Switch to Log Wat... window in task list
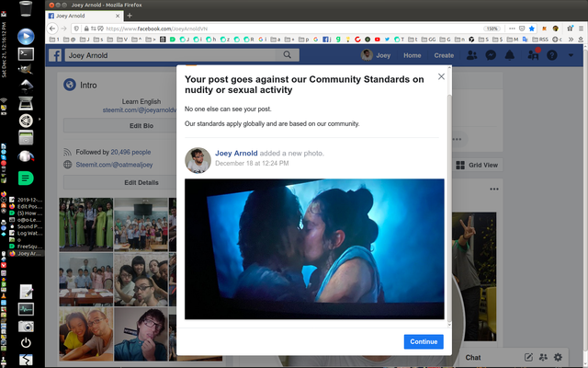This screenshot has height=368, width=588. click(x=26, y=233)
